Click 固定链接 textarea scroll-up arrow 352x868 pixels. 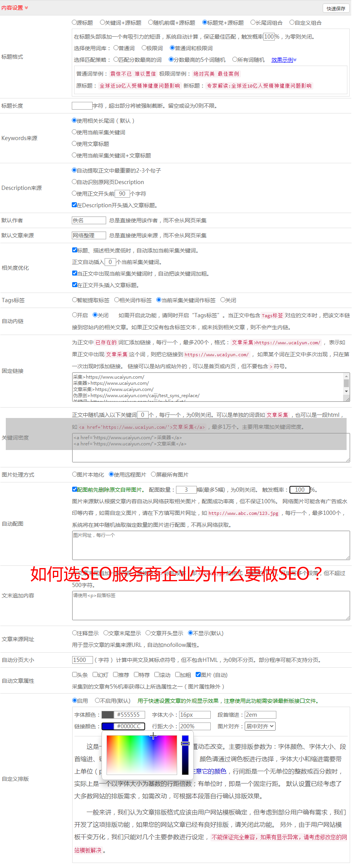(x=346, y=376)
